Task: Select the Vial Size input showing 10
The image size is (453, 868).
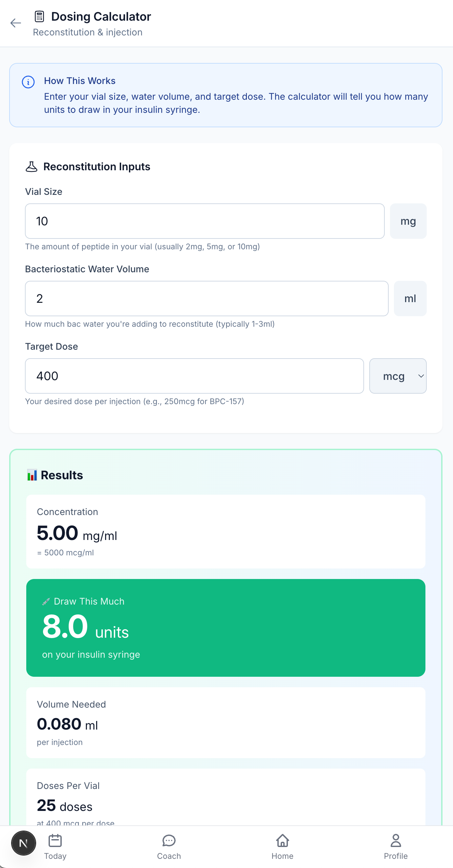Action: click(x=204, y=221)
